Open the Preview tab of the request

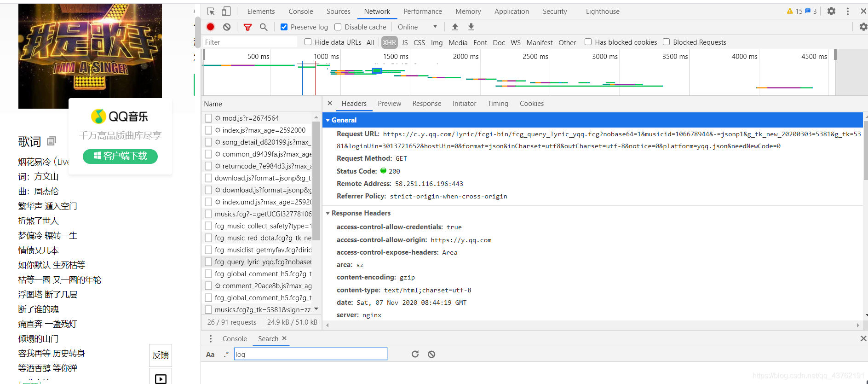(x=390, y=104)
